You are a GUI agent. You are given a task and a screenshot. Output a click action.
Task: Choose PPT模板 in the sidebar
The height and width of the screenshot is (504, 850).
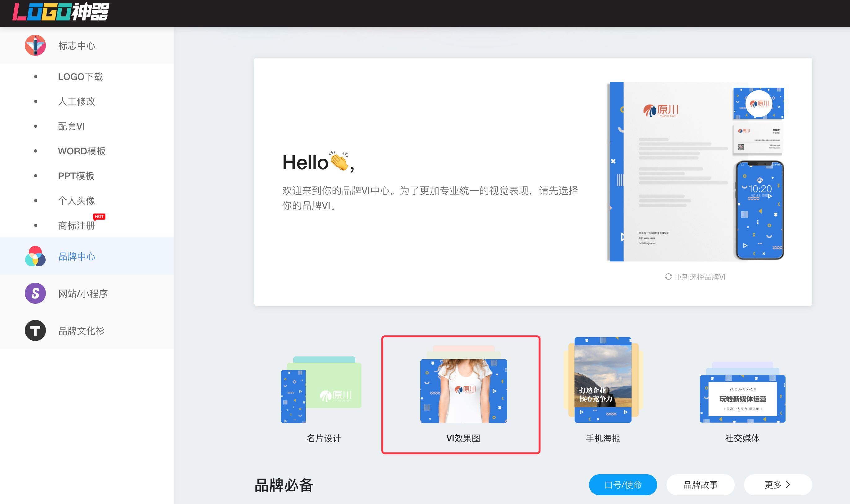[x=76, y=176]
